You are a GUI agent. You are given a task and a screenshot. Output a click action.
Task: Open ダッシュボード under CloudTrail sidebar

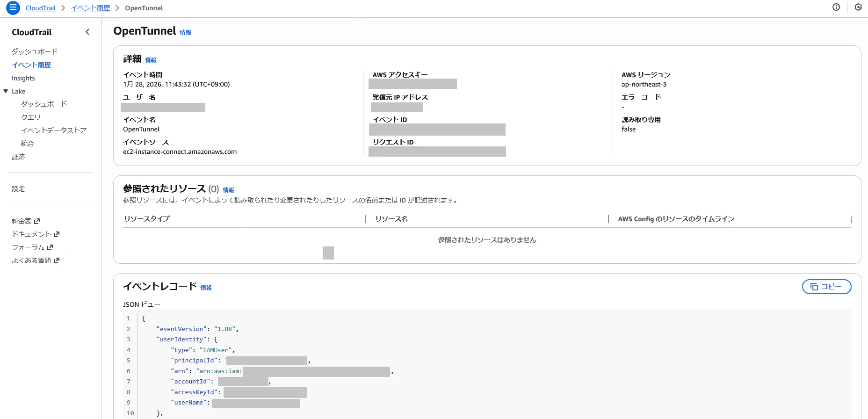(x=35, y=51)
